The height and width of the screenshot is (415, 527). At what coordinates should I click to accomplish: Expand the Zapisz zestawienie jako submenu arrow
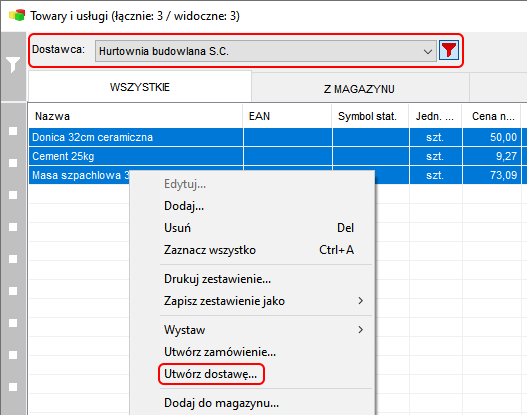360,301
